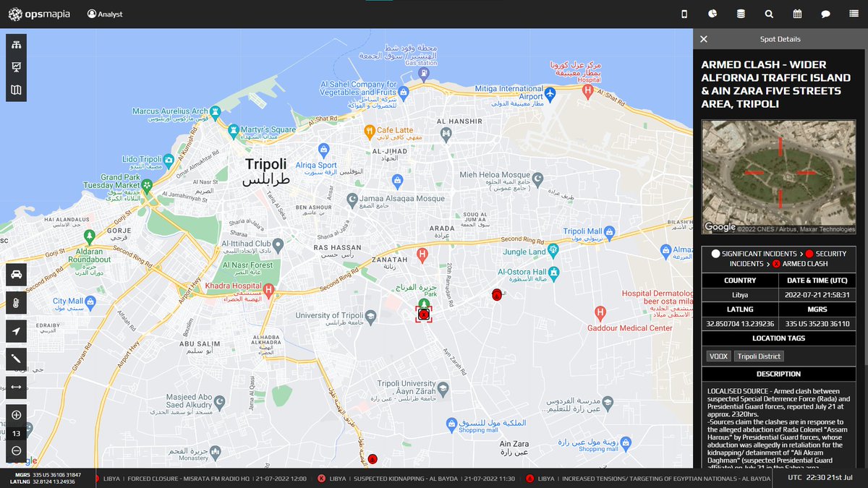Click the Armed Clash category breadcrumb
This screenshot has height=488, width=868.
[x=799, y=264]
